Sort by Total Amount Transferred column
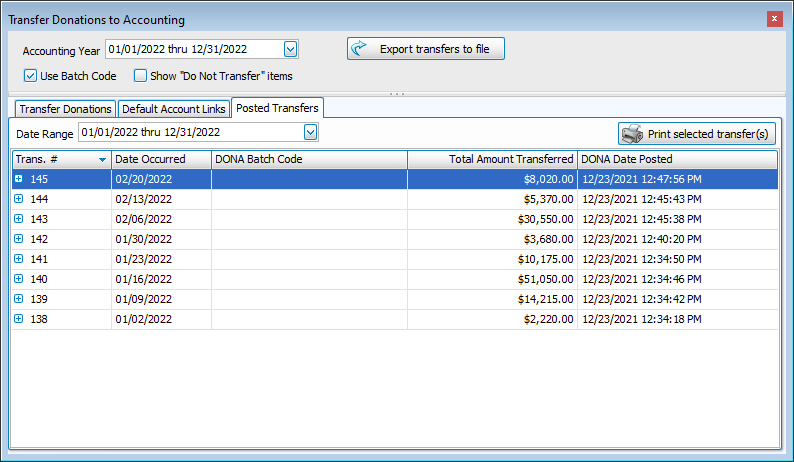This screenshot has width=794, height=462. pos(493,159)
